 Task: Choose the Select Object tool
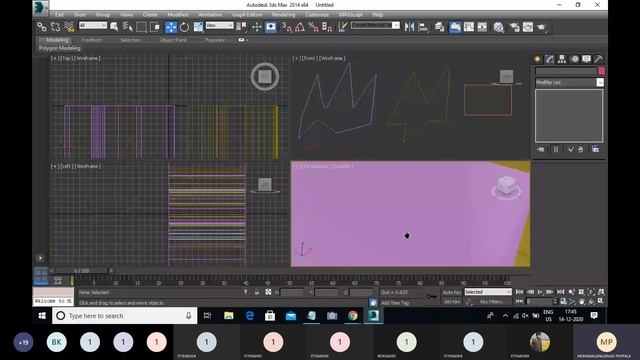(114, 27)
